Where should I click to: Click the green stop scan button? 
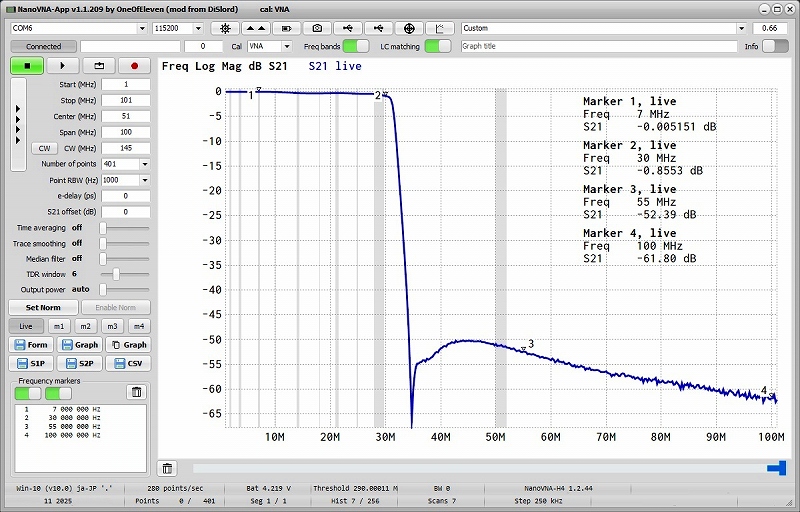click(28, 66)
